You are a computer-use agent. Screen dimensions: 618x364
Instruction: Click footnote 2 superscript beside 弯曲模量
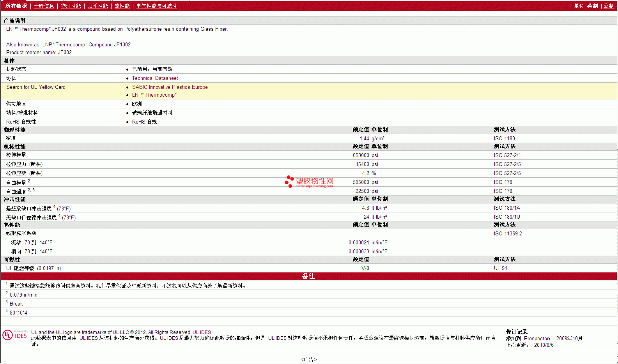29,181
